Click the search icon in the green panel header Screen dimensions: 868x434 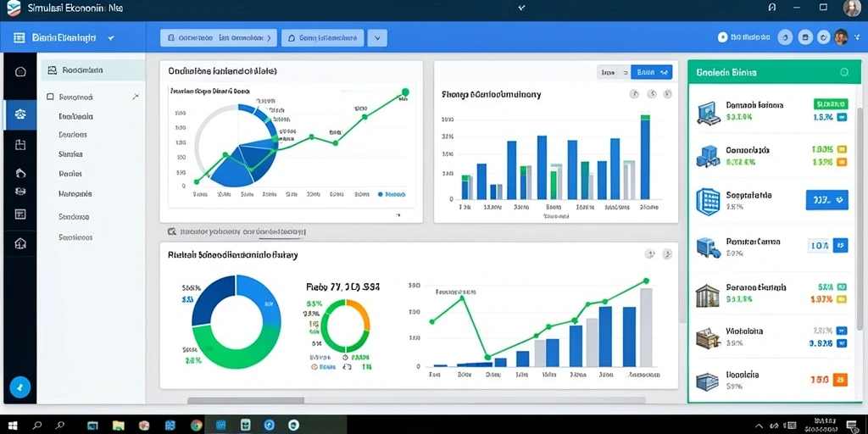(x=844, y=72)
